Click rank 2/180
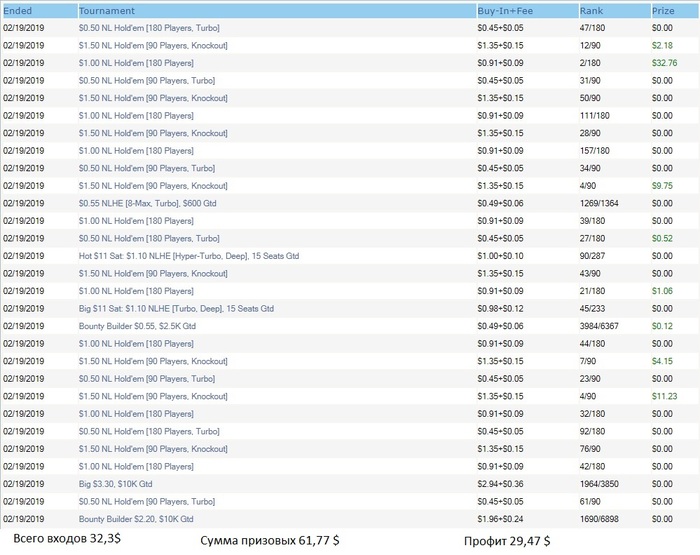Screen dimensions: 700x555 590,63
